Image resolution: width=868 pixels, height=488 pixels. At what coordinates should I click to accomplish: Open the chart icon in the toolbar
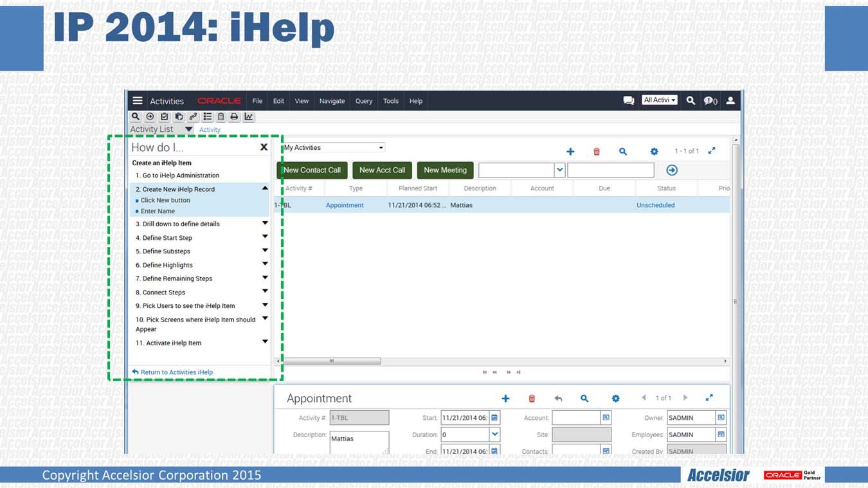[249, 117]
